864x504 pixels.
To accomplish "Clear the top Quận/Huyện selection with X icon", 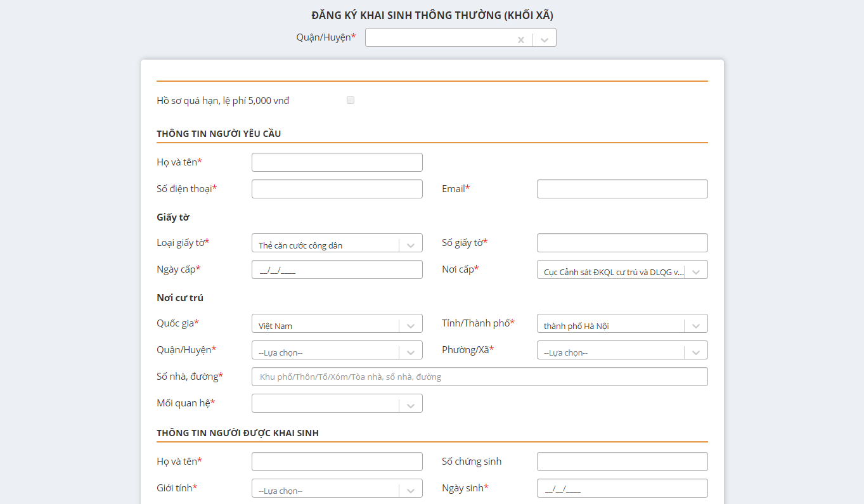I will click(520, 39).
